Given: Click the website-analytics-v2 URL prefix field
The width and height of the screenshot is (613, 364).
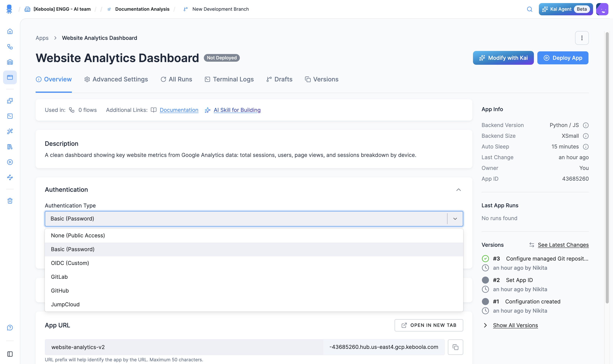Looking at the screenshot, I should (184, 347).
